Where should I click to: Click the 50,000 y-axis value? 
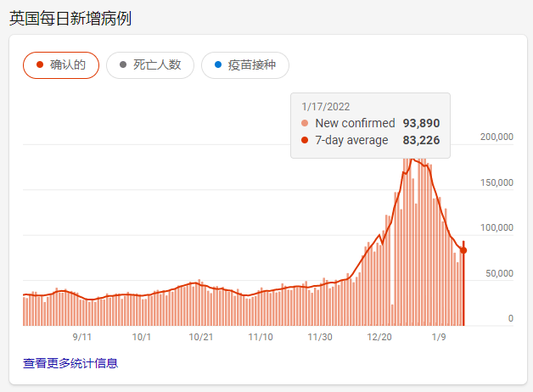[499, 273]
